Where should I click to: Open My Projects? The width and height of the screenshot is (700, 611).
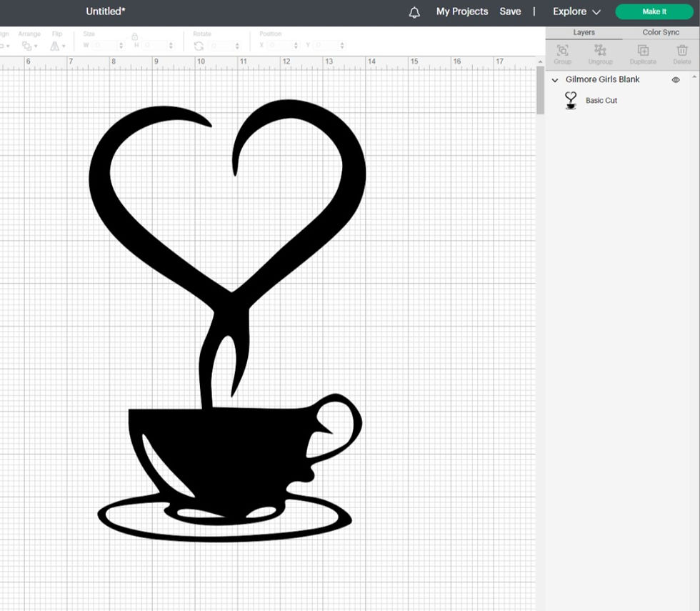pyautogui.click(x=462, y=11)
